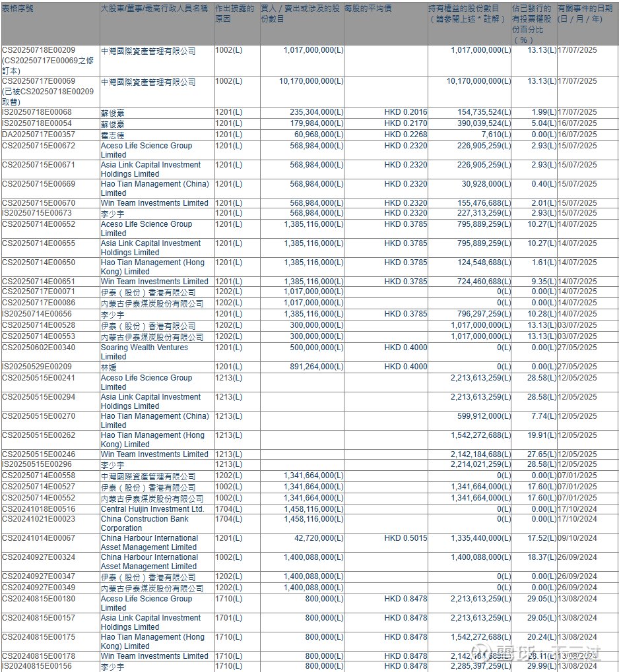This screenshot has width=619, height=672.
Task: Select share count 10,170,000,000(L) under 買入/賣出
Action: tap(311, 81)
